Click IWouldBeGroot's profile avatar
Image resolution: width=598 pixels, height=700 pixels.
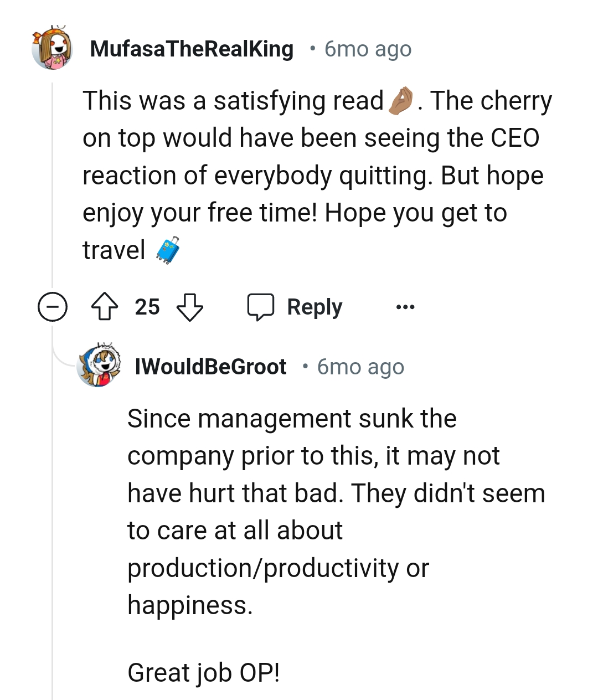[x=100, y=366]
